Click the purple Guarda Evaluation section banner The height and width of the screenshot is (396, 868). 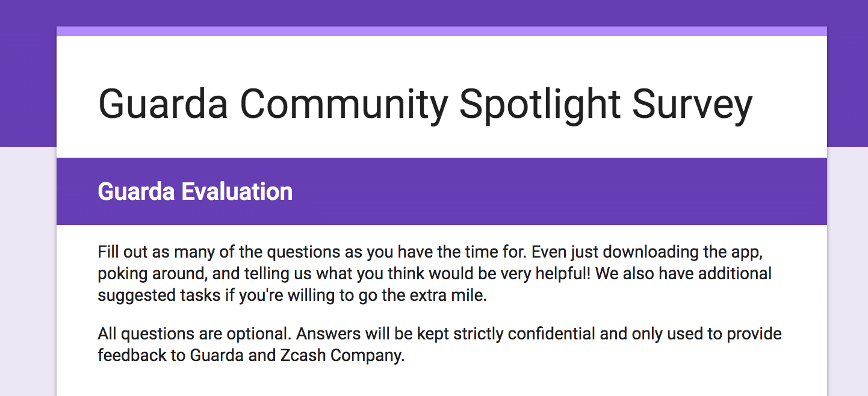click(x=542, y=191)
